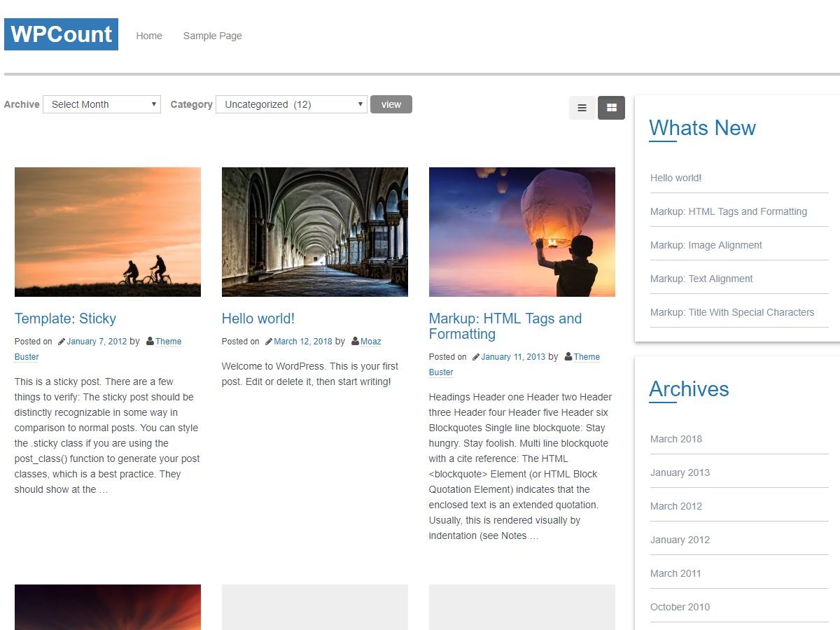The width and height of the screenshot is (840, 630).
Task: Open the March 2018 archive link
Action: [675, 439]
